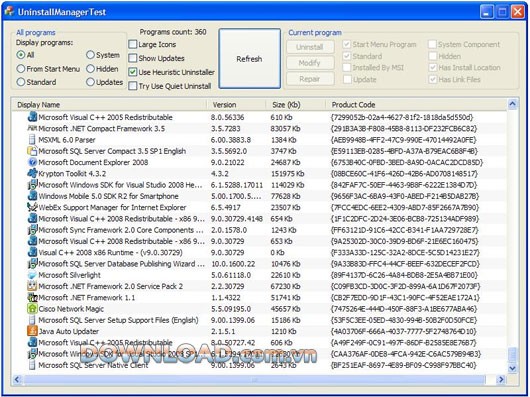
Task: Click the Windows Mobile 5.0 SDK R2 icon
Action: coord(32,196)
